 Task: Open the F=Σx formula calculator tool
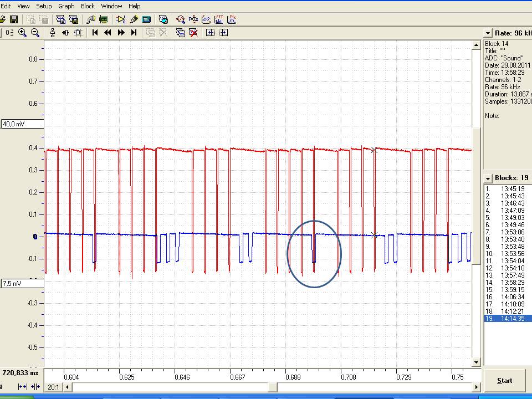(193, 19)
